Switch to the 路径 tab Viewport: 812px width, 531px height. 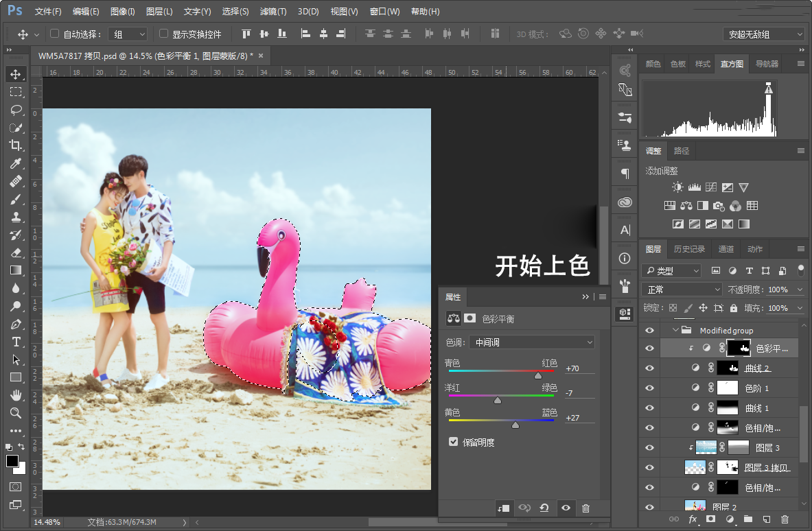[682, 151]
